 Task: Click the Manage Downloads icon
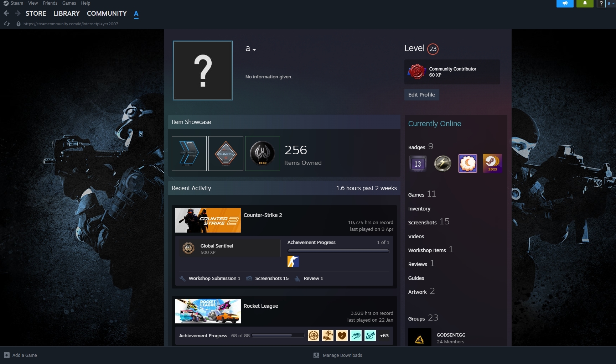(x=316, y=355)
